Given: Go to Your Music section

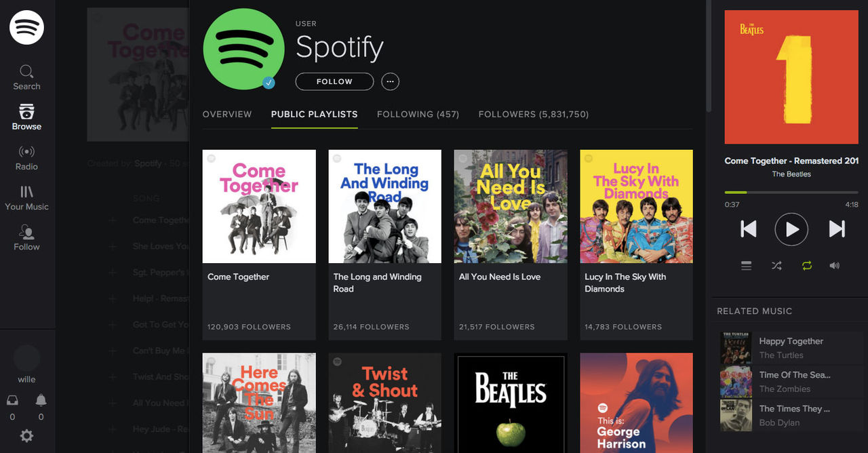Looking at the screenshot, I should tap(26, 197).
